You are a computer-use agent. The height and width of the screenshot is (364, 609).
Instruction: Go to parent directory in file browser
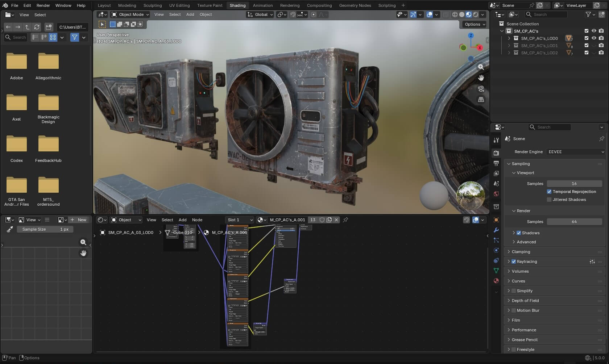[x=27, y=27]
